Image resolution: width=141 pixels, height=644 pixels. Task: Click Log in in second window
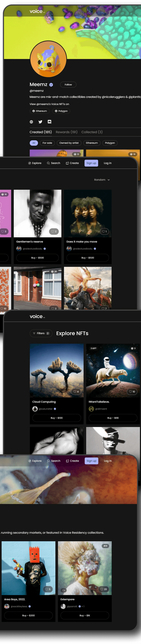[x=108, y=163]
